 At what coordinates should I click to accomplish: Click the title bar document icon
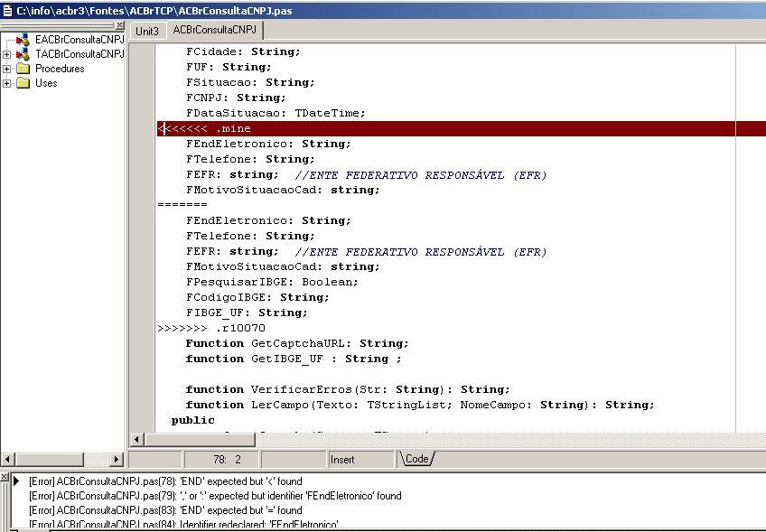click(7, 10)
